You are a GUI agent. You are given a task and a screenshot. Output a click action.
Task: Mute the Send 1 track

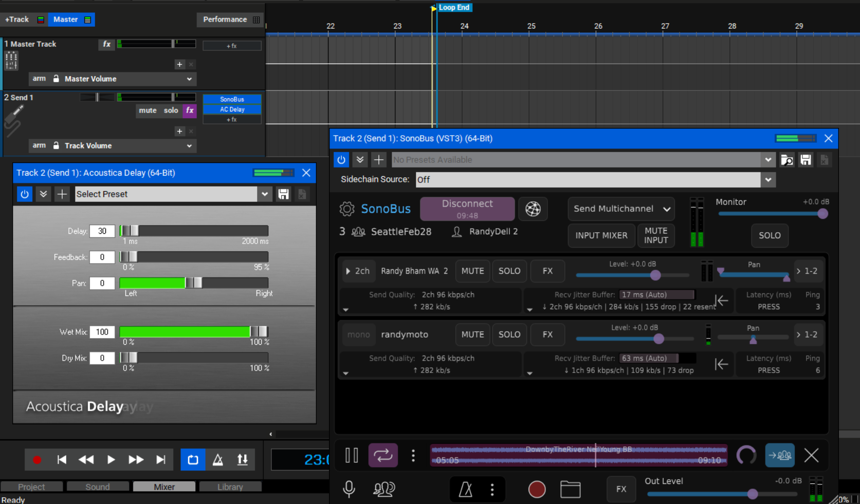coord(148,110)
